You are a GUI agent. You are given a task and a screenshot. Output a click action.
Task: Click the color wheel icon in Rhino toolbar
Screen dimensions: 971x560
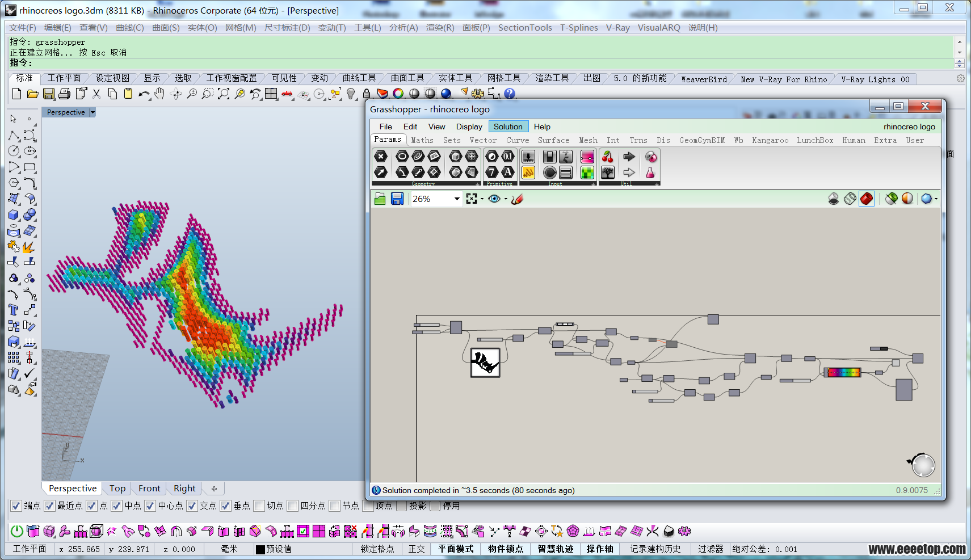click(398, 94)
